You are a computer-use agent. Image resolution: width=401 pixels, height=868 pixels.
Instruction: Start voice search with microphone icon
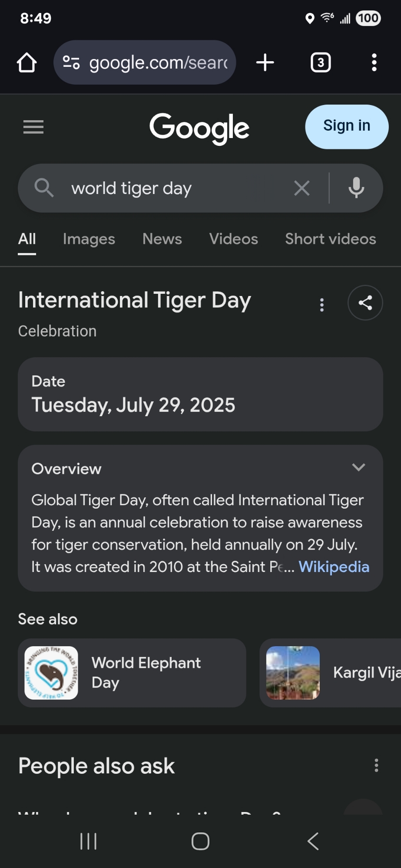356,188
